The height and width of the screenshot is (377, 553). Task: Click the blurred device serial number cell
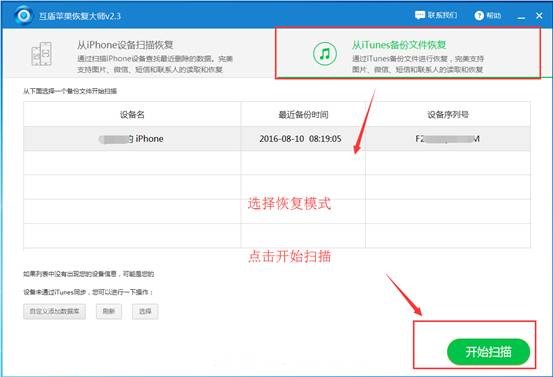click(448, 139)
